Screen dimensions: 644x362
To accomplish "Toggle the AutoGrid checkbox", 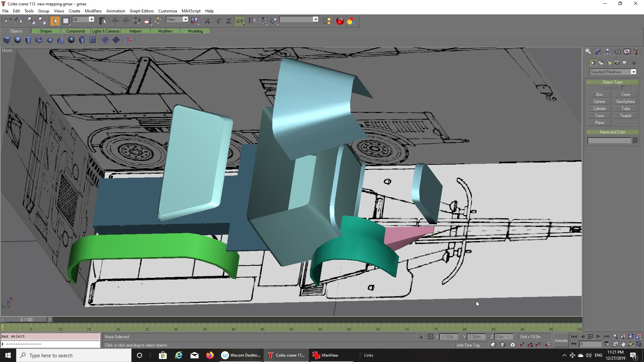I will [x=623, y=88].
